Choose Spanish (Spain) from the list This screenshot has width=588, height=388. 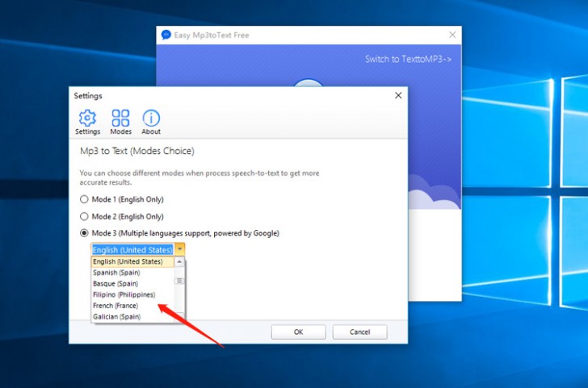tap(132, 273)
